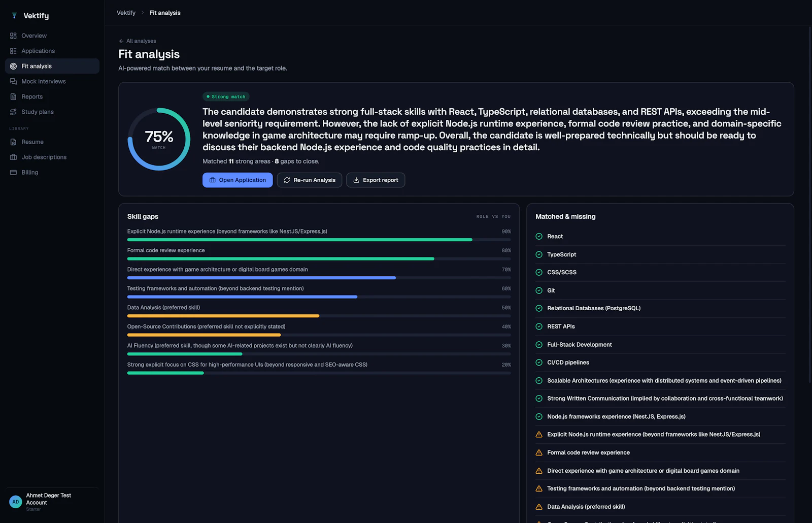This screenshot has width=812, height=523.
Task: Click 'Node.js frameworks experience (NestJS, Express.js)' item
Action: (x=660, y=417)
